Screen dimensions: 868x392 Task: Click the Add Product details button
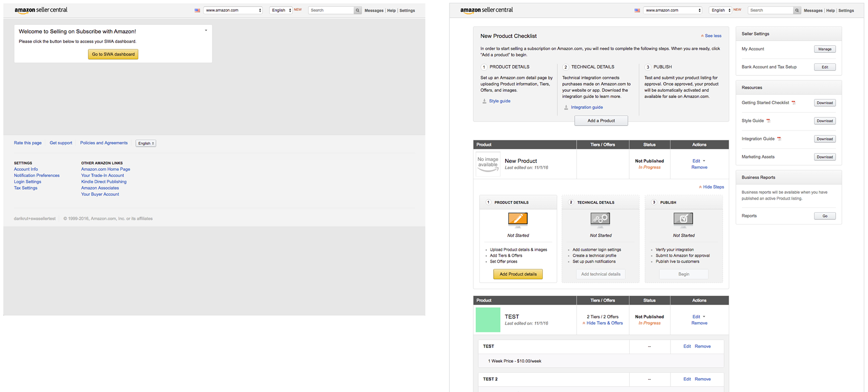click(x=518, y=274)
